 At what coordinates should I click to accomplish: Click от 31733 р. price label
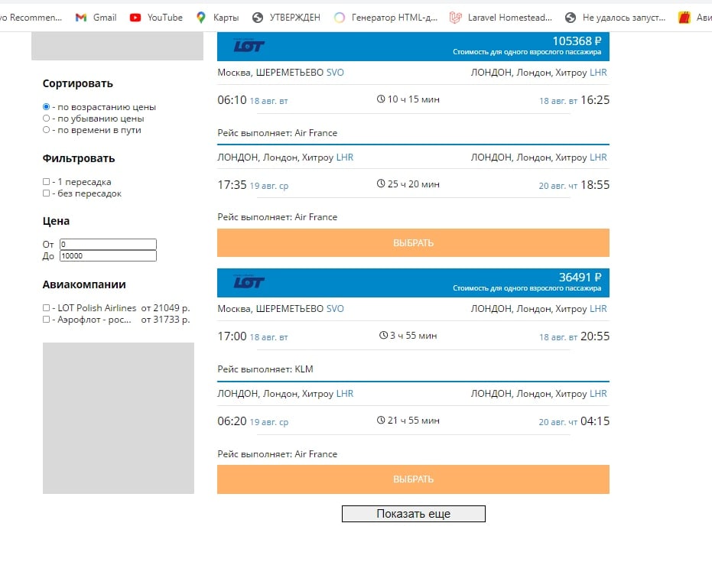click(165, 319)
